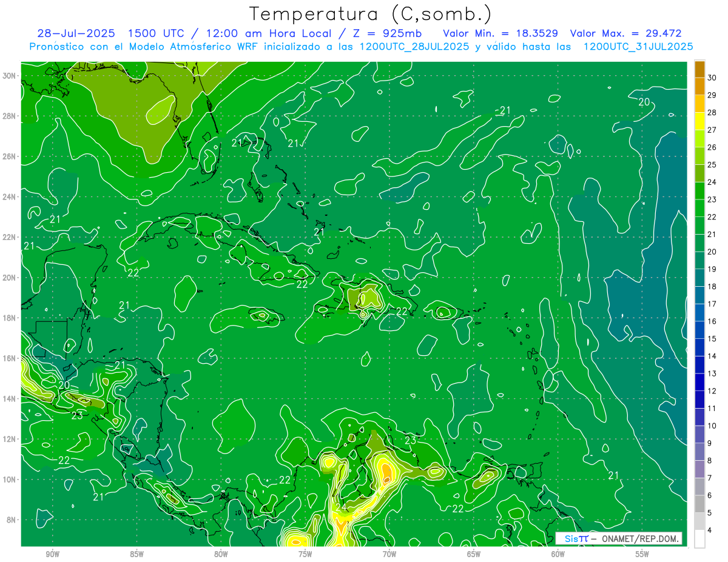Click the legend scale value 19
The image size is (728, 562).
pos(712,269)
